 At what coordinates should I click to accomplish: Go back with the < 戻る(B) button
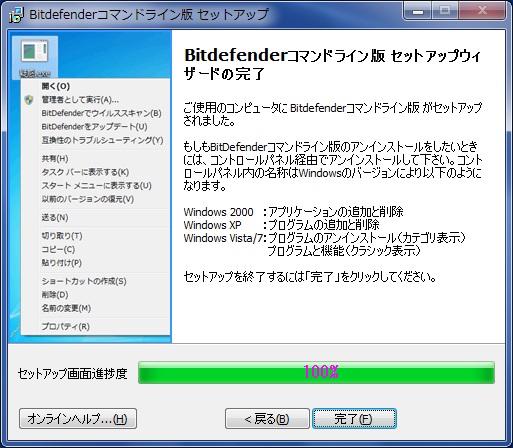[267, 419]
